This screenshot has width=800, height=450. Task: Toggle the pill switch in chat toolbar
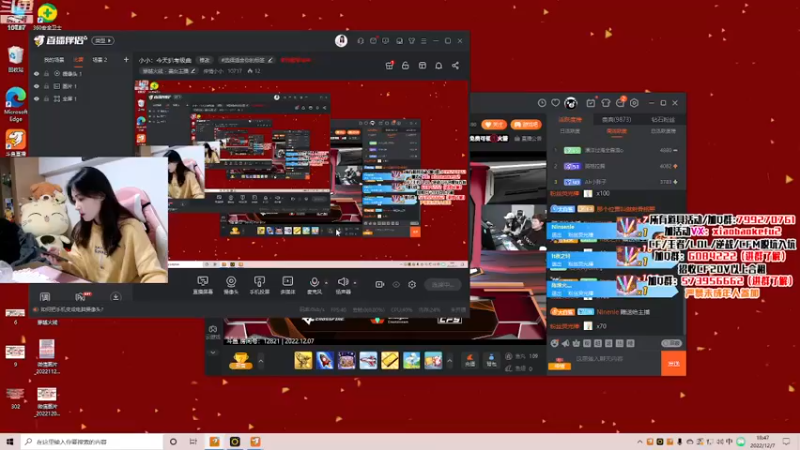point(671,343)
